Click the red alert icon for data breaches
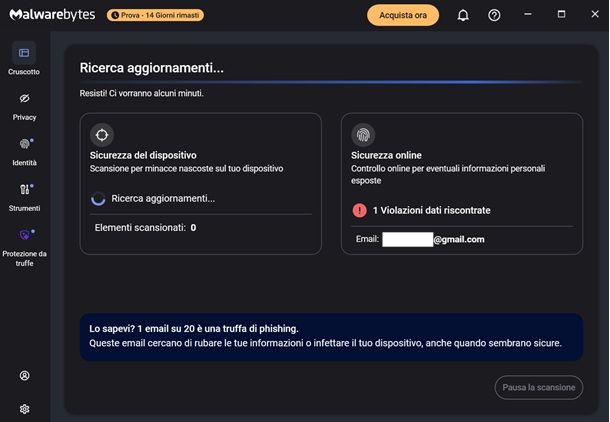 (x=359, y=210)
